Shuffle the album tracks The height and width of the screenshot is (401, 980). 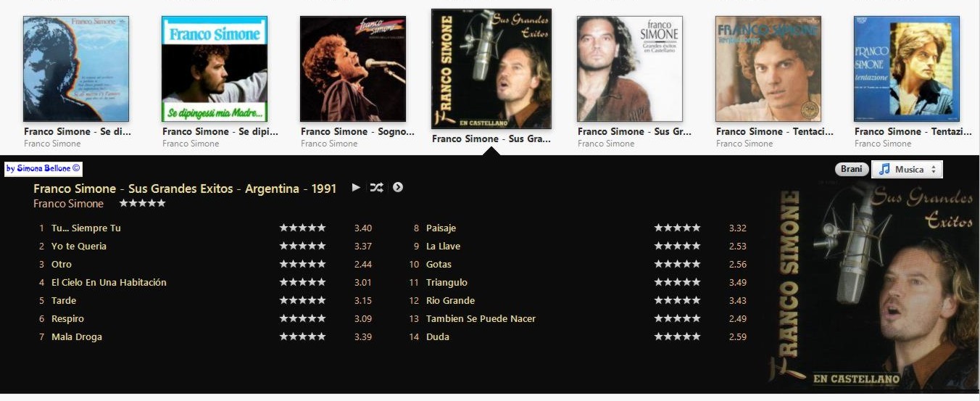(376, 187)
